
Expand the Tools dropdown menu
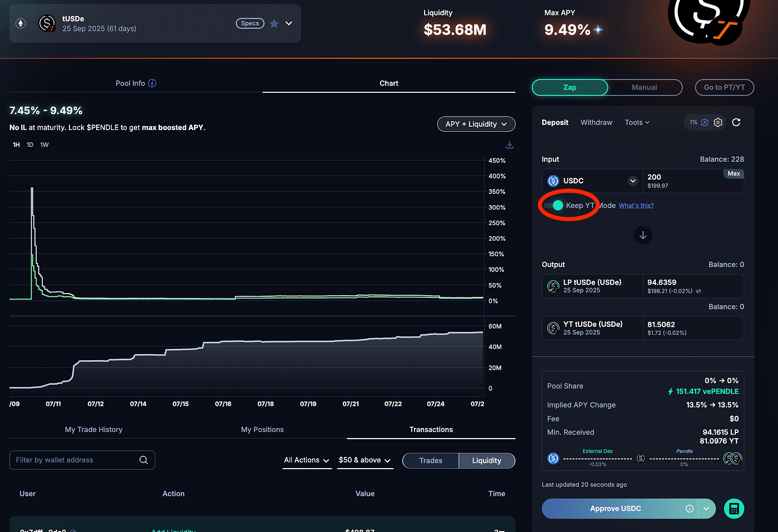pos(637,122)
